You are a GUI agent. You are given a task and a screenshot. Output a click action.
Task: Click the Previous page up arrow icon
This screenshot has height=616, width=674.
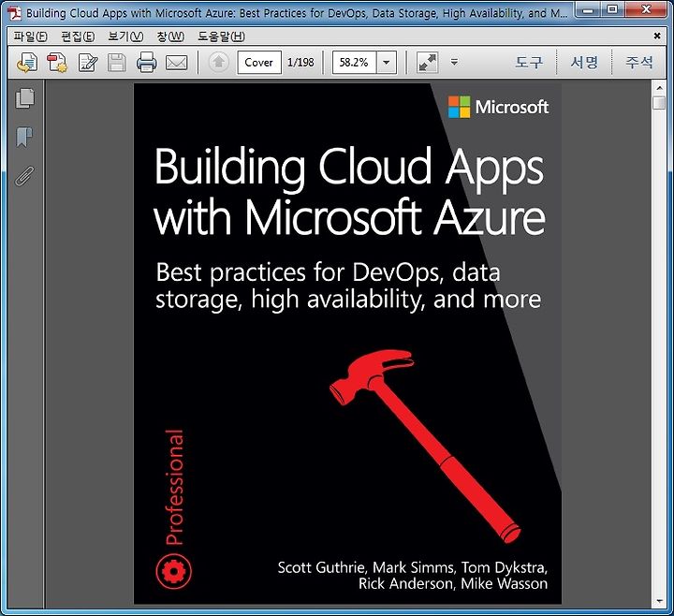(219, 63)
